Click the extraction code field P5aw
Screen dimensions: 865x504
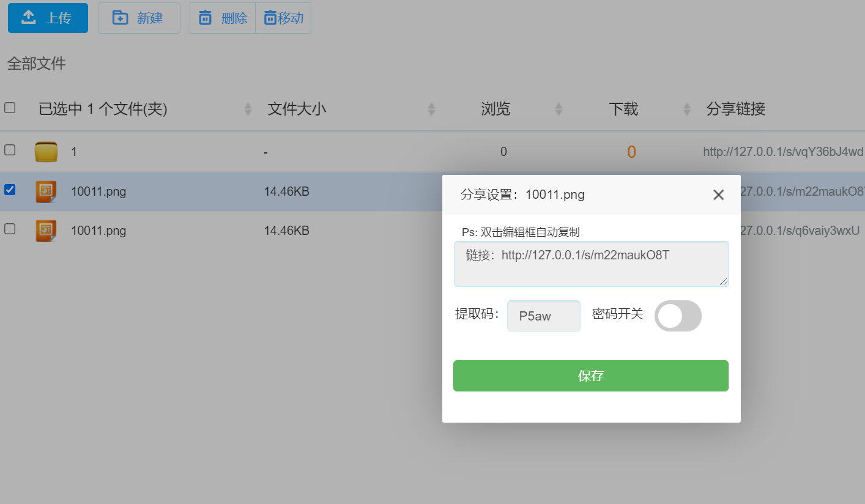543,316
